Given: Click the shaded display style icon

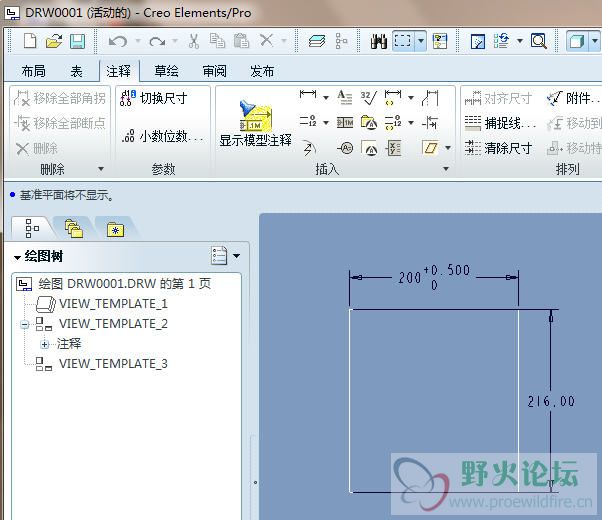Looking at the screenshot, I should point(577,41).
